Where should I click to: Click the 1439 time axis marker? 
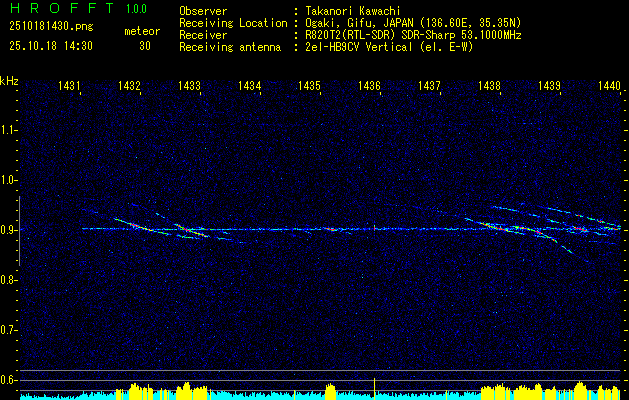coord(550,85)
